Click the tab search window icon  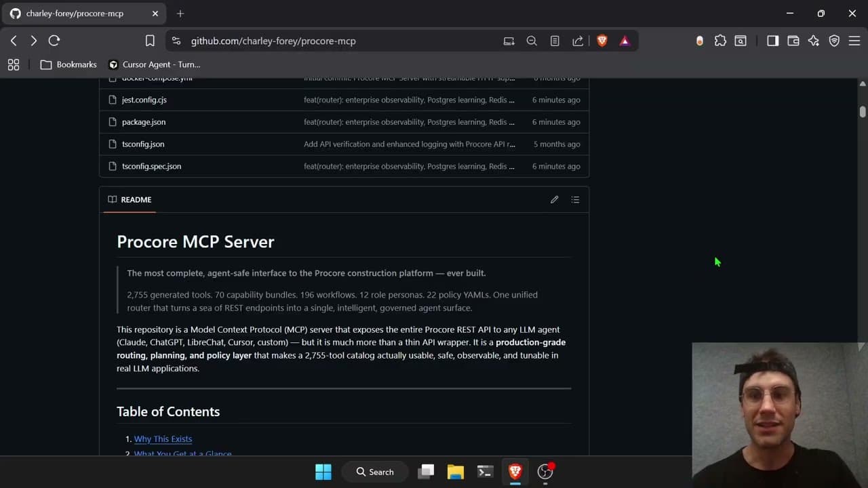[741, 41]
